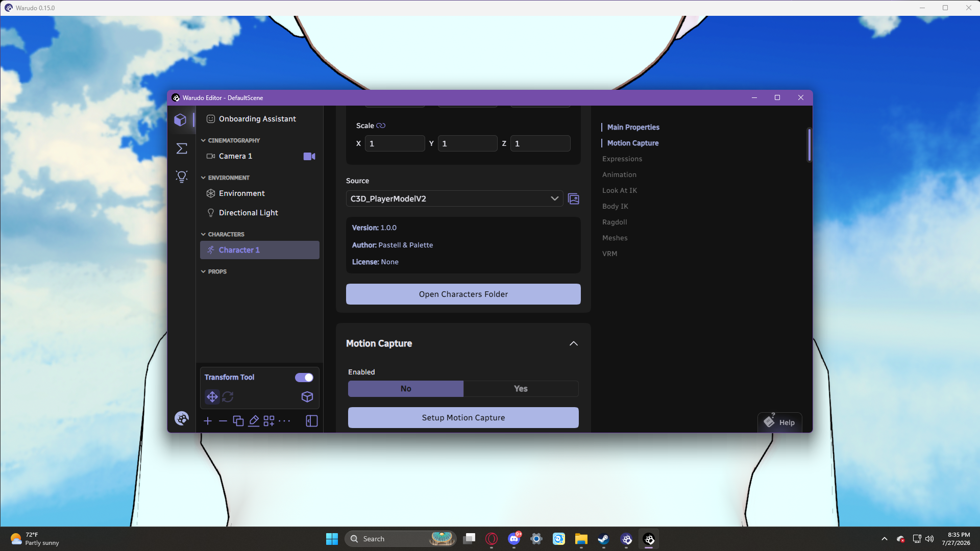This screenshot has width=980, height=551.
Task: Rename the asset with the pencil icon
Action: 254,421
